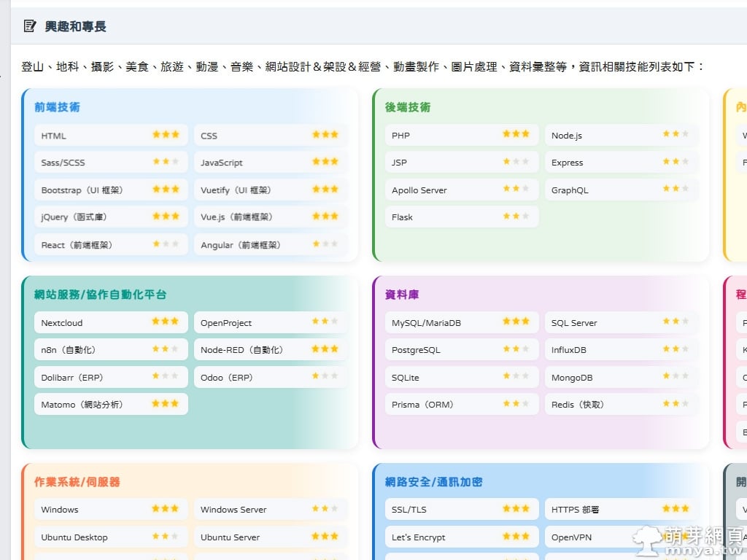This screenshot has height=560, width=747.
Task: Click the star rating beside JavaScript
Action: pyautogui.click(x=325, y=162)
